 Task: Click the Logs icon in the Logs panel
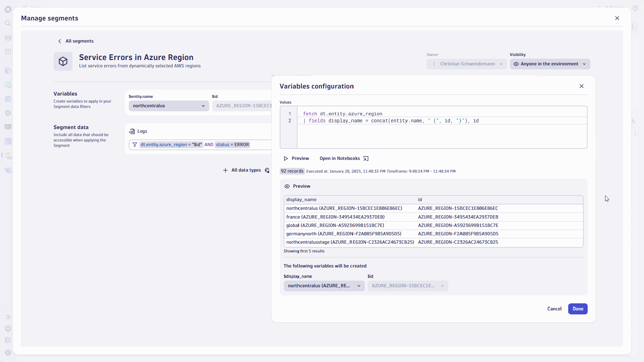pos(133,131)
